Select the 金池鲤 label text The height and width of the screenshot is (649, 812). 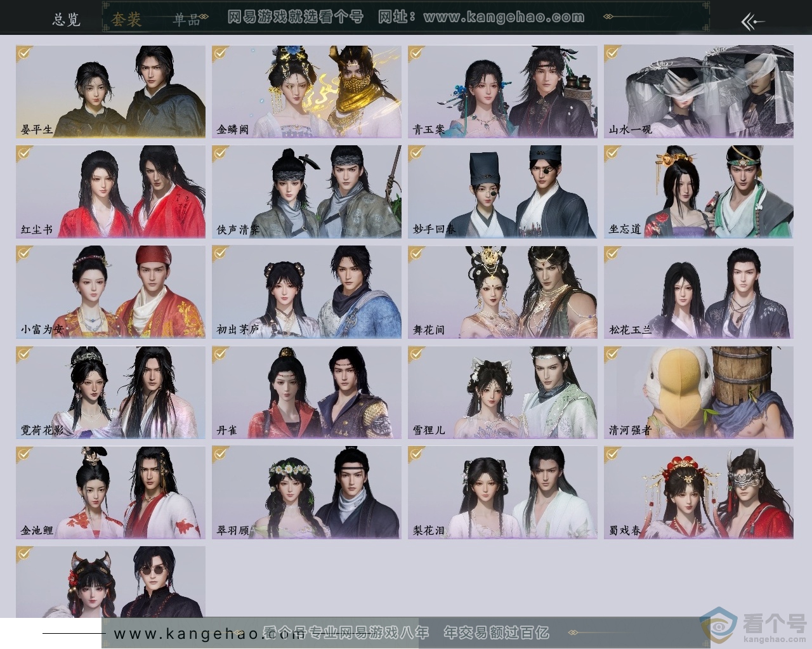pyautogui.click(x=37, y=530)
